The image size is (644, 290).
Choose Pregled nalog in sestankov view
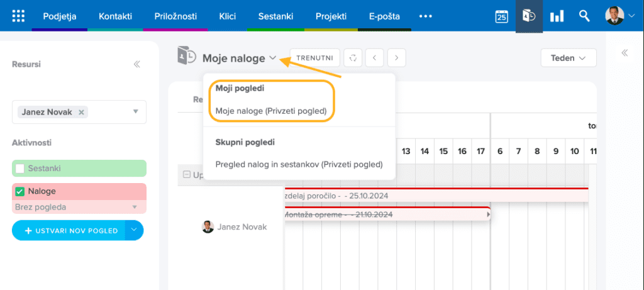pos(299,165)
